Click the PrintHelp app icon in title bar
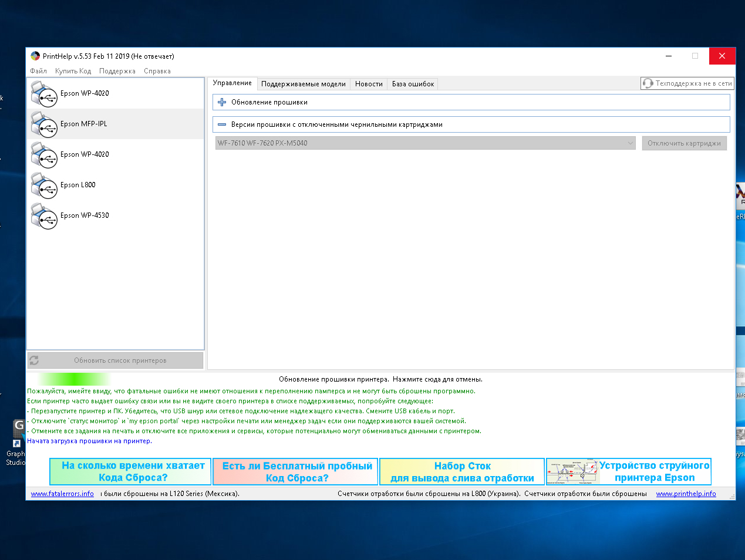The height and width of the screenshot is (560, 745). pyautogui.click(x=35, y=56)
